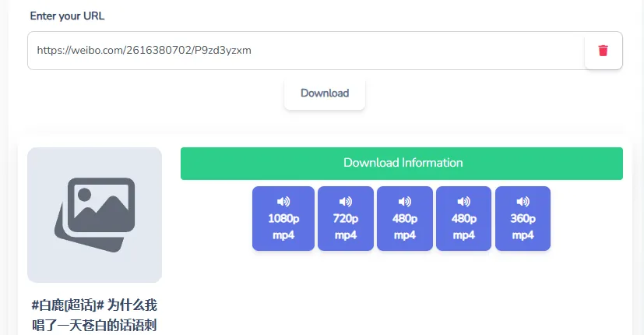This screenshot has height=335, width=644.
Task: Click the Enter your URL label
Action: pos(67,16)
